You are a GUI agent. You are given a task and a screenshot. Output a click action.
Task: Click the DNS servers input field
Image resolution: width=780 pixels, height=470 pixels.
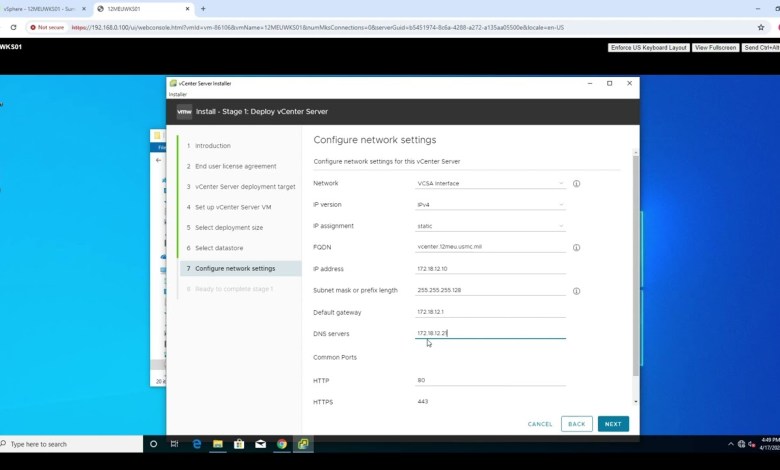490,333
